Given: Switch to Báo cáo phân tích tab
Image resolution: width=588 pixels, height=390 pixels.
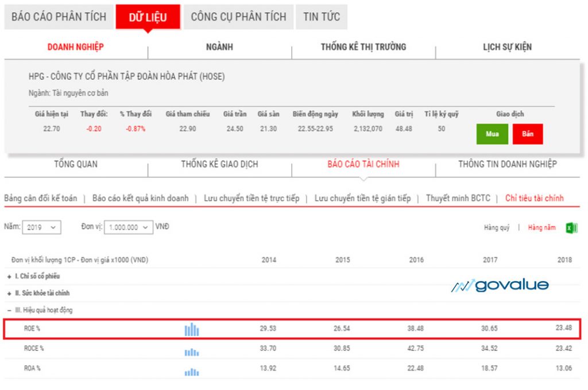Looking at the screenshot, I should pos(59,17).
